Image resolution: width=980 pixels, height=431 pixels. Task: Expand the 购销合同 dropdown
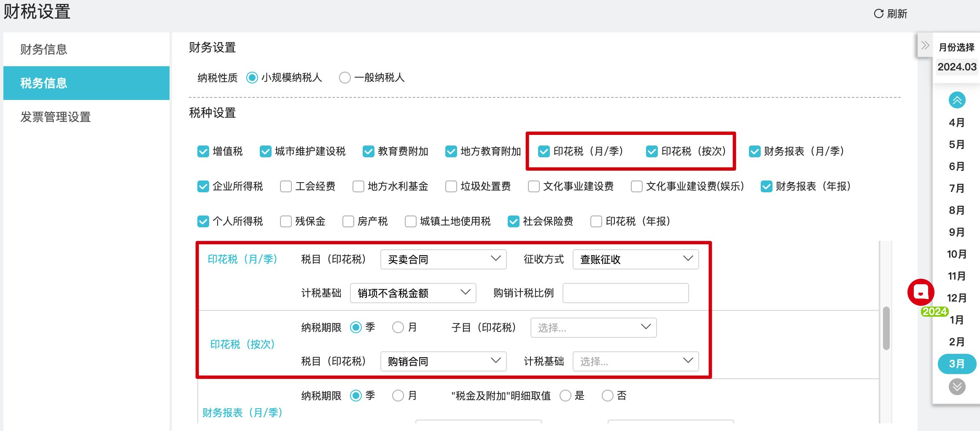[443, 361]
